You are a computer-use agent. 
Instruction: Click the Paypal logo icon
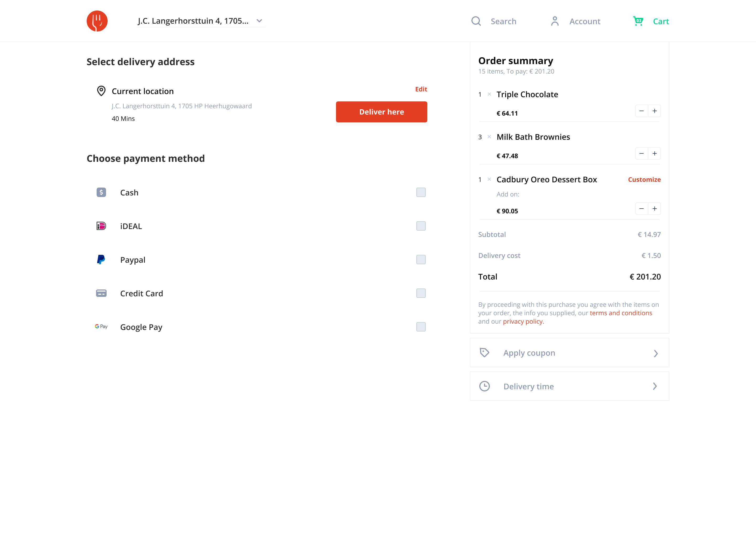coord(101,259)
